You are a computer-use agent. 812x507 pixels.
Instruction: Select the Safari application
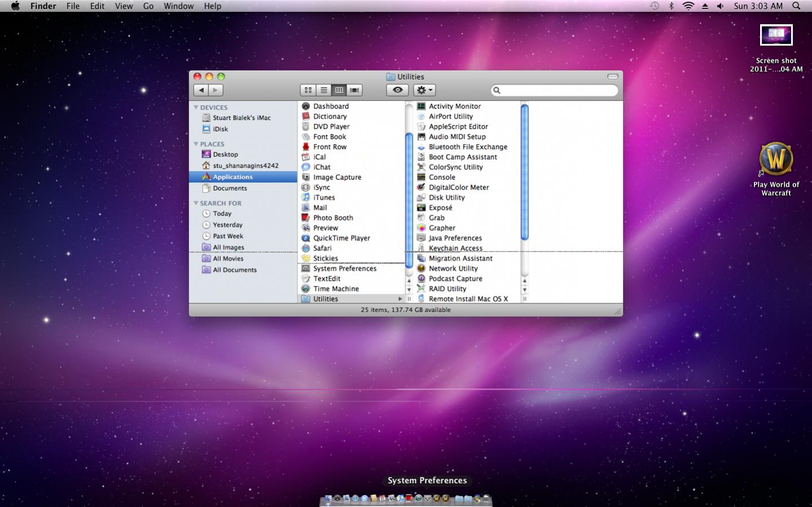pyautogui.click(x=322, y=248)
